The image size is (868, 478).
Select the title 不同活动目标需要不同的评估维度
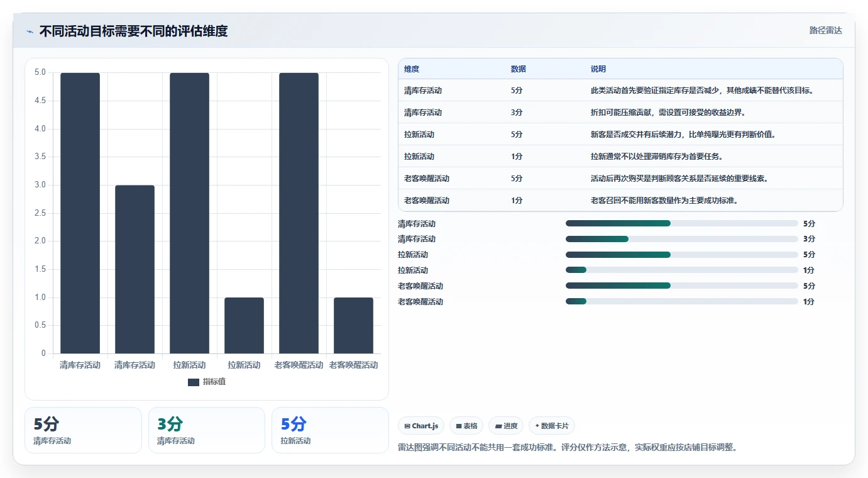[133, 31]
